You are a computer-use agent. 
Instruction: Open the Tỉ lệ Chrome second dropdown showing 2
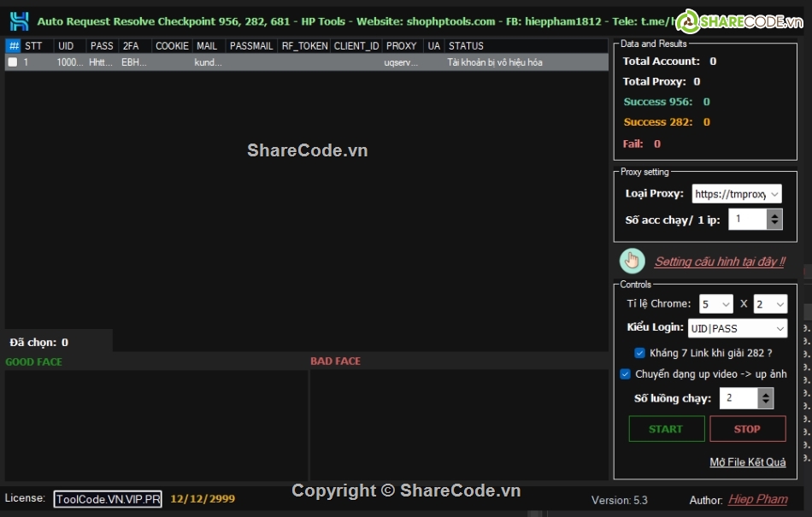770,304
